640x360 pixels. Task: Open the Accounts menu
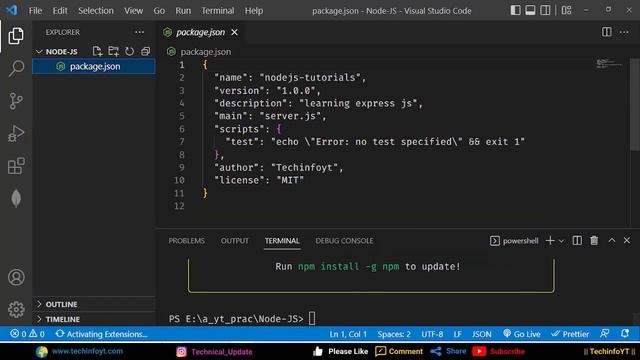16,277
